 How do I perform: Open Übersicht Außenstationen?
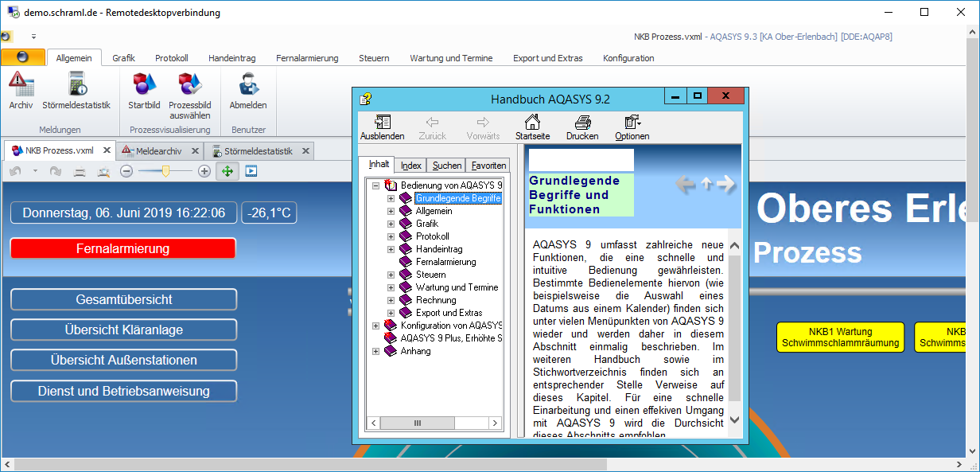(x=123, y=360)
